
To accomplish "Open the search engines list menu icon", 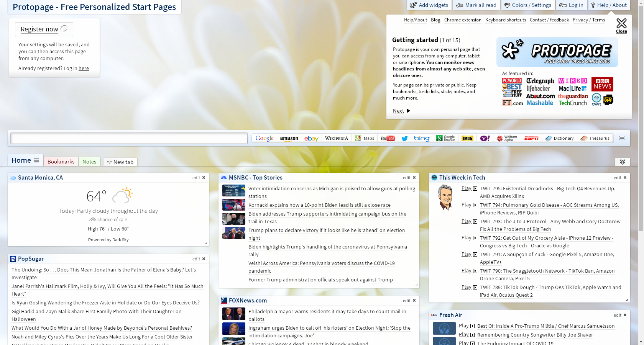I will (622, 138).
